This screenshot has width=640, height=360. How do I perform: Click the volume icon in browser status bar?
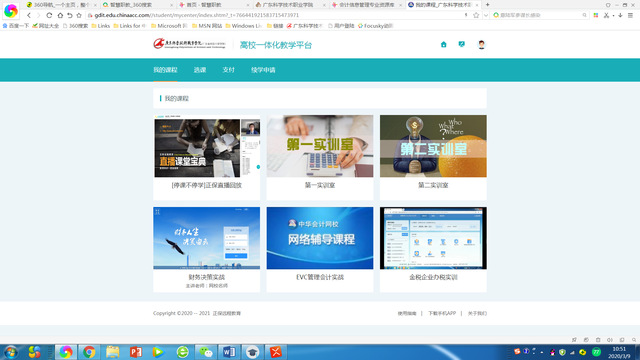610,340
